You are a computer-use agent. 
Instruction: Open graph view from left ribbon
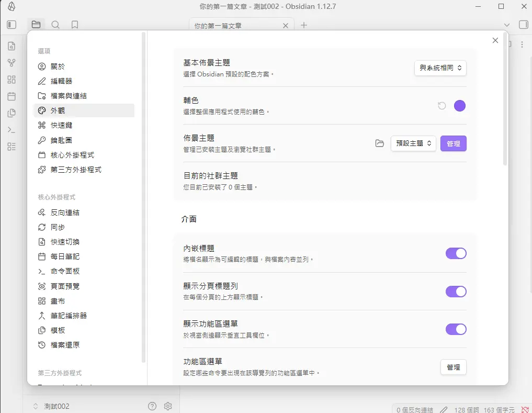12,63
